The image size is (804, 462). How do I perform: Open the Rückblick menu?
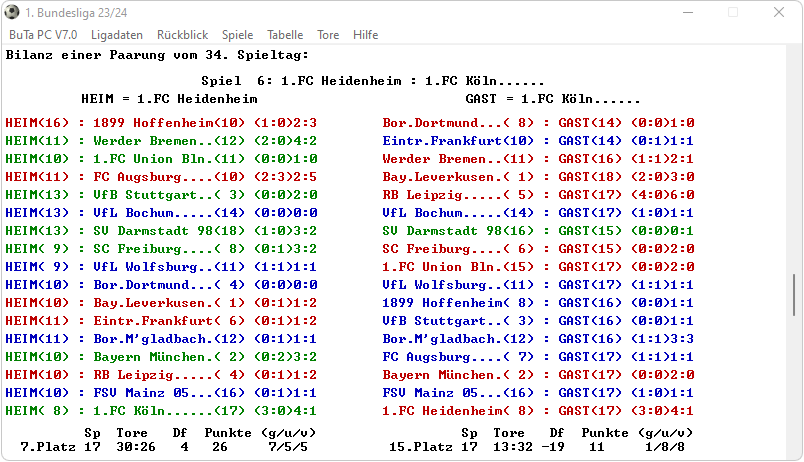pyautogui.click(x=183, y=35)
